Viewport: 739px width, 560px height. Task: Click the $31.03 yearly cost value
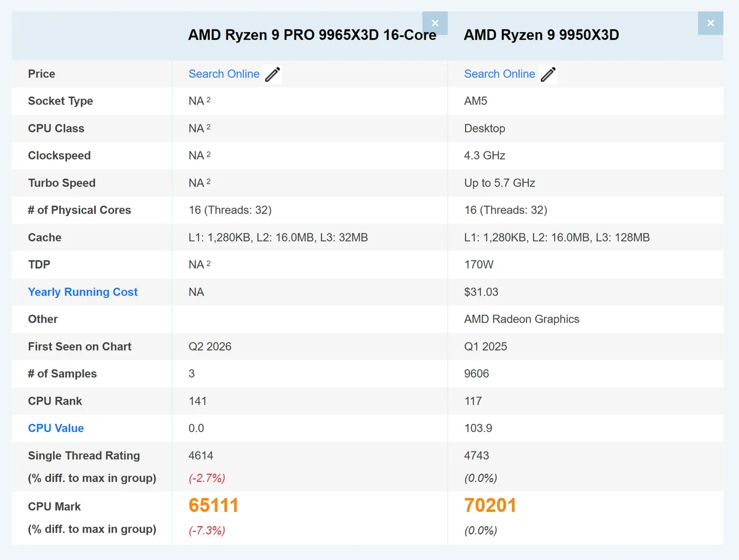(481, 292)
